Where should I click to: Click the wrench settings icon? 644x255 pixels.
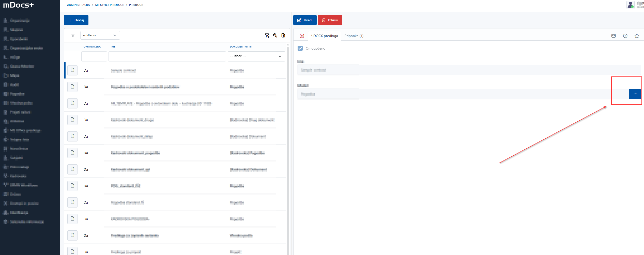click(x=275, y=36)
